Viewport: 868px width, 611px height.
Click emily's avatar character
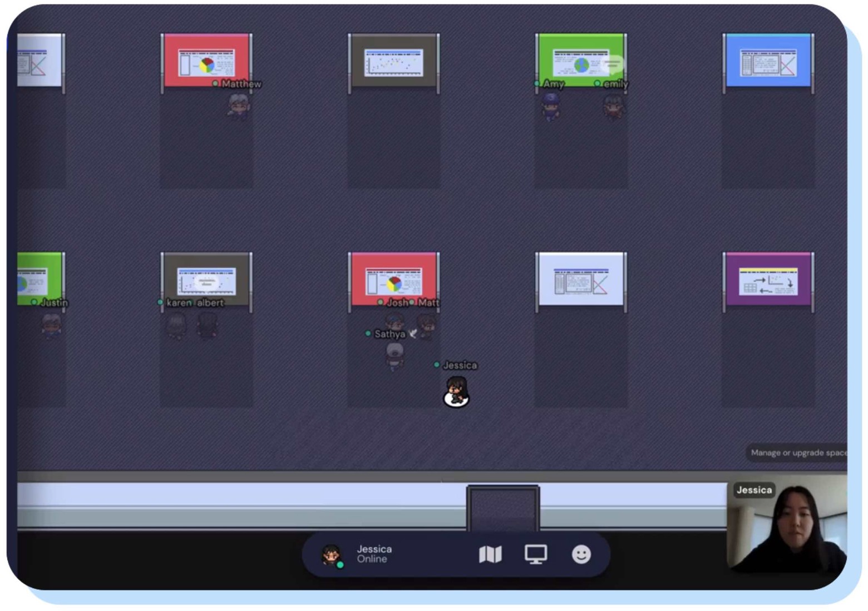click(613, 106)
